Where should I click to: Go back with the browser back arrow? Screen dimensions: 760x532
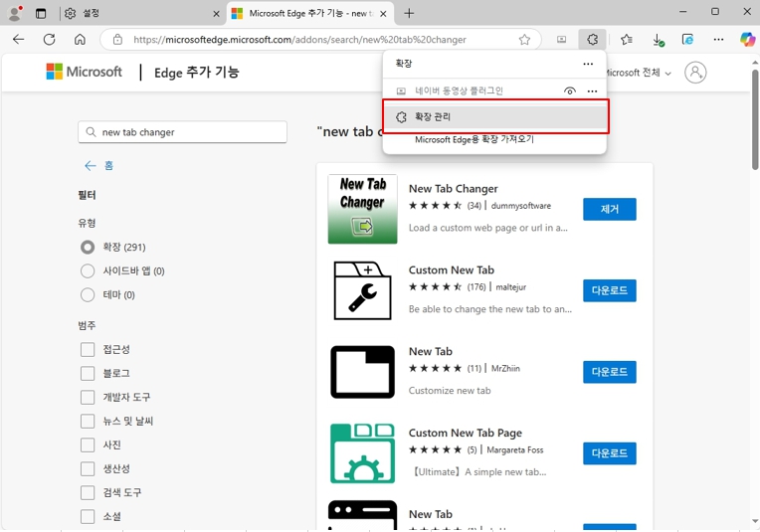click(19, 39)
